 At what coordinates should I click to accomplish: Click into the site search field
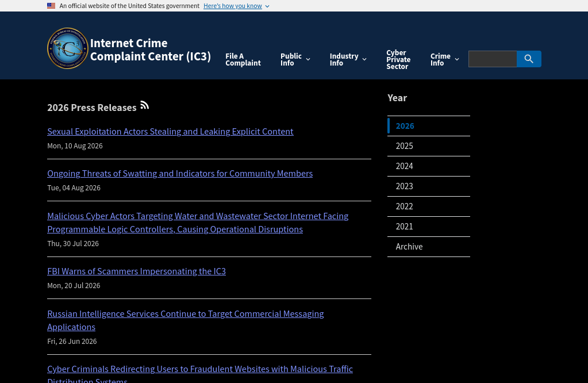pyautogui.click(x=493, y=59)
